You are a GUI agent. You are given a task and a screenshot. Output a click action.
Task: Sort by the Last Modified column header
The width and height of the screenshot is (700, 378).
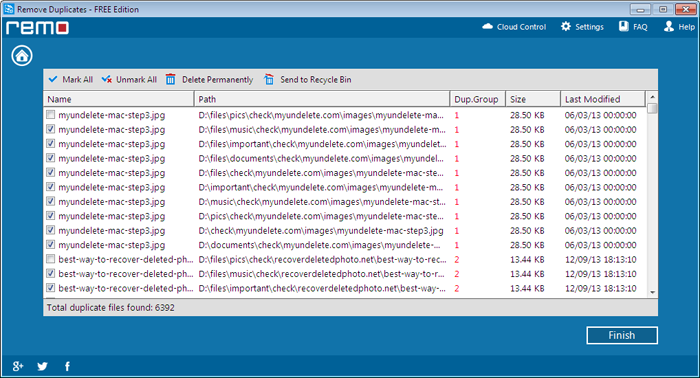[603, 99]
